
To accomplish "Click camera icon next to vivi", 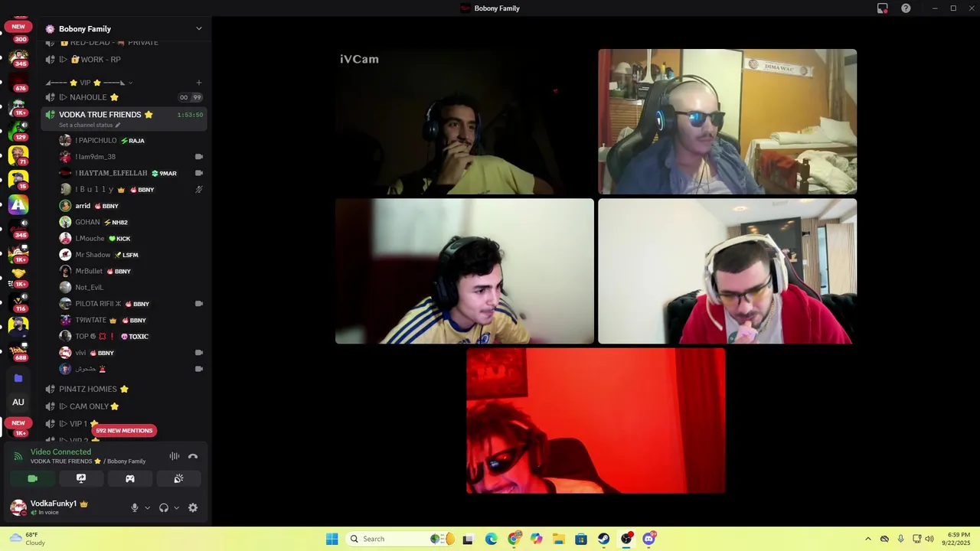I will pyautogui.click(x=199, y=353).
